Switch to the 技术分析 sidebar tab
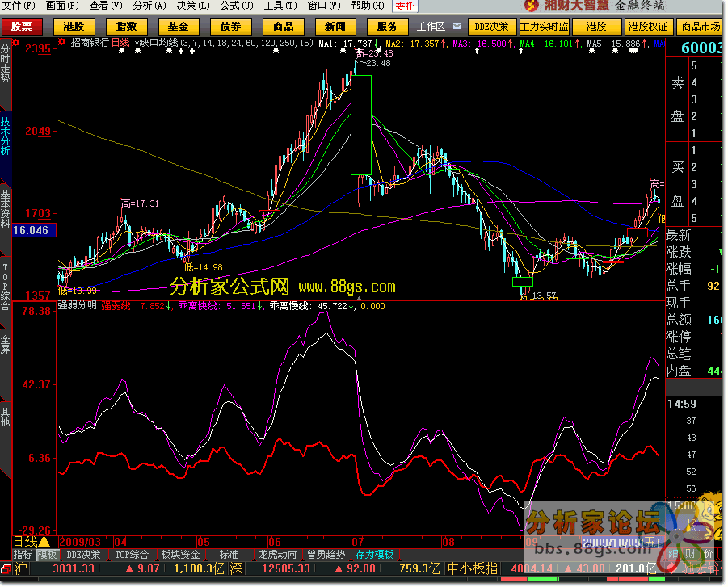The height and width of the screenshot is (587, 728). tap(5, 136)
